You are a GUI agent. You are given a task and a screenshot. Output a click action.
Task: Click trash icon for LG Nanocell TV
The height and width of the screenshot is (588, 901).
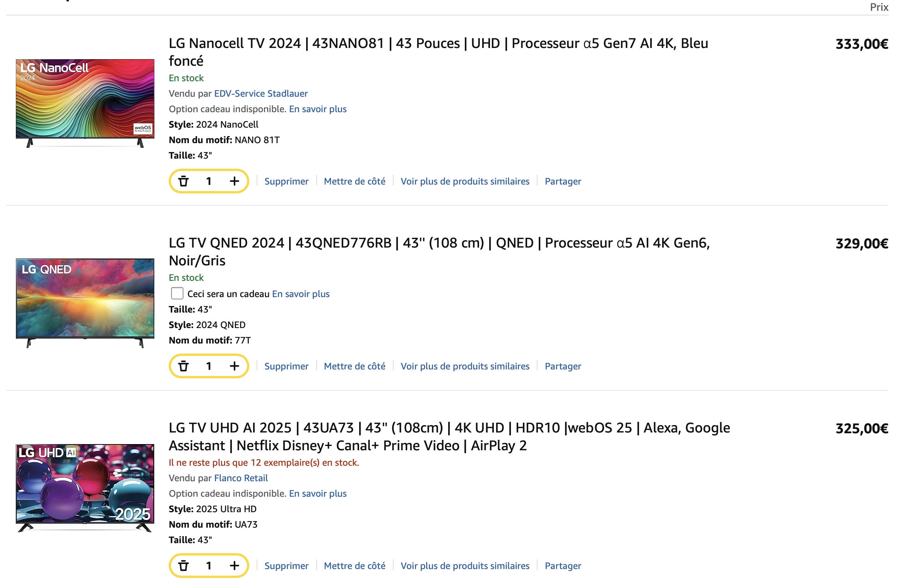point(183,181)
